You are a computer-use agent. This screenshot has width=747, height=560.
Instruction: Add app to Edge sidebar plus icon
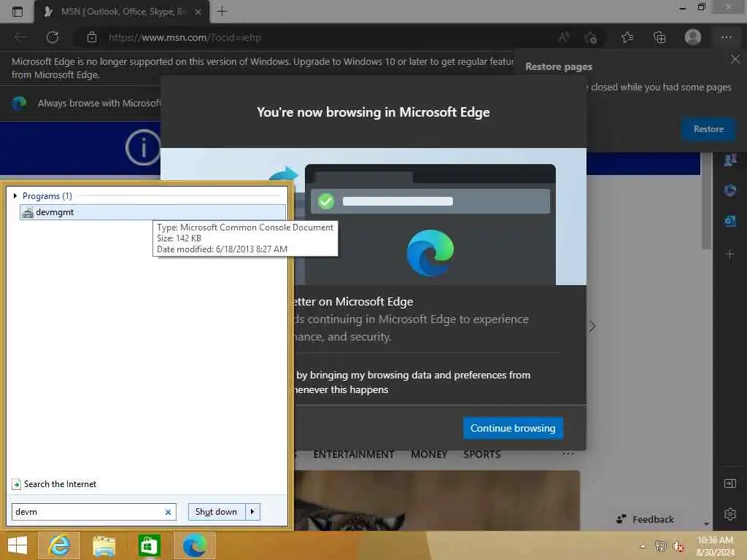coord(729,254)
